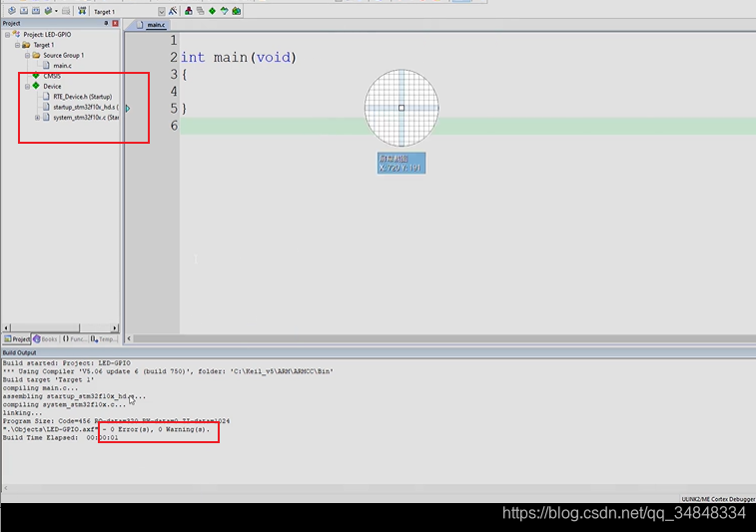The height and width of the screenshot is (532, 756).
Task: Click the Translate current file toolbar icon
Action: coord(12,11)
